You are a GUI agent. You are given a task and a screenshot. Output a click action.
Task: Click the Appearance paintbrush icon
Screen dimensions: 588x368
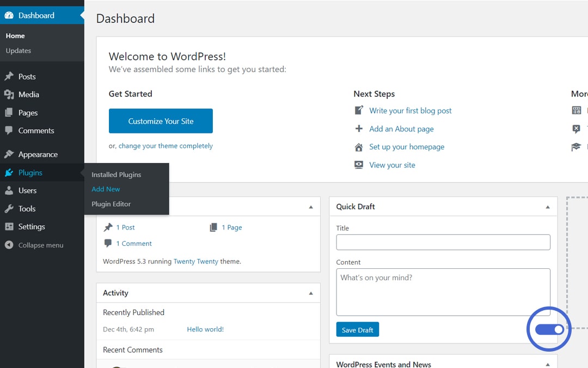tap(9, 154)
